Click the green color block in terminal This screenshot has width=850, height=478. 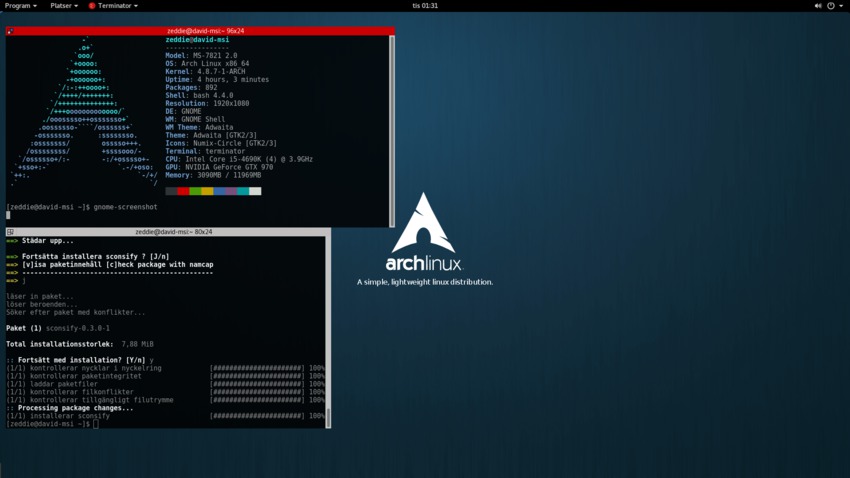coord(195,191)
